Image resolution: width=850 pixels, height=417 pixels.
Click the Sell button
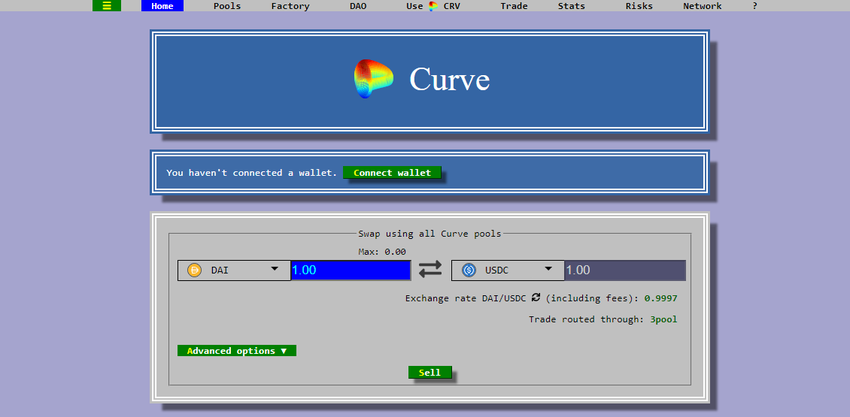coord(430,373)
